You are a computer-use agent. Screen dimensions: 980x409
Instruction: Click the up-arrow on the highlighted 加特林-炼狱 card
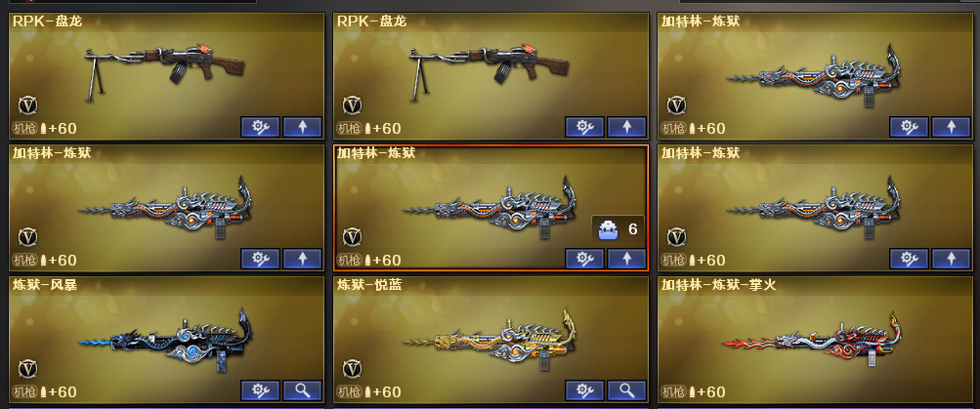pyautogui.click(x=627, y=259)
